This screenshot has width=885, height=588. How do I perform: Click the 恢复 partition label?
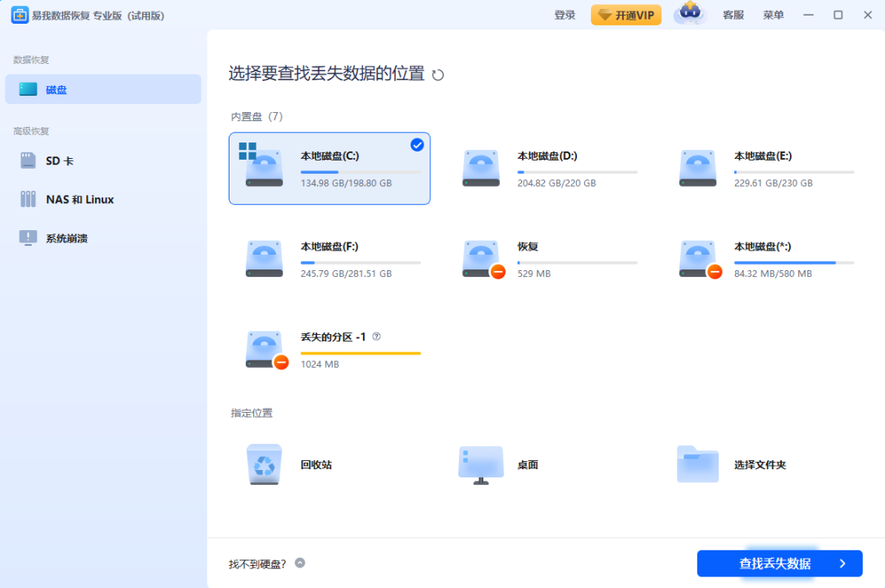click(528, 247)
